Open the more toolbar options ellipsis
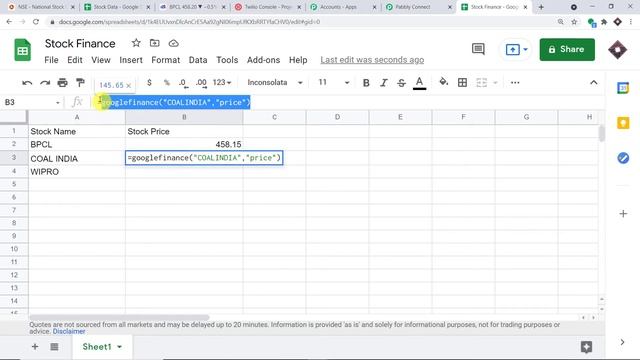Image resolution: width=640 pixels, height=360 pixels. pos(515,82)
